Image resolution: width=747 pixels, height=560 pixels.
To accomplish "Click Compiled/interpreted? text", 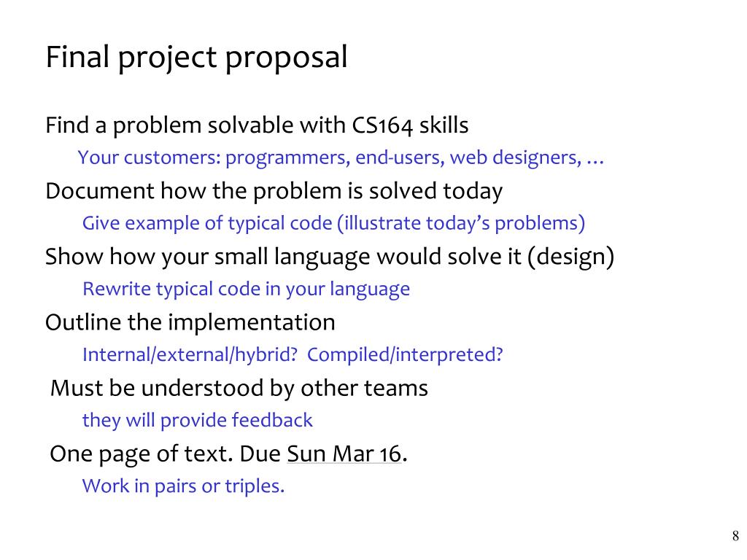I will [x=405, y=355].
